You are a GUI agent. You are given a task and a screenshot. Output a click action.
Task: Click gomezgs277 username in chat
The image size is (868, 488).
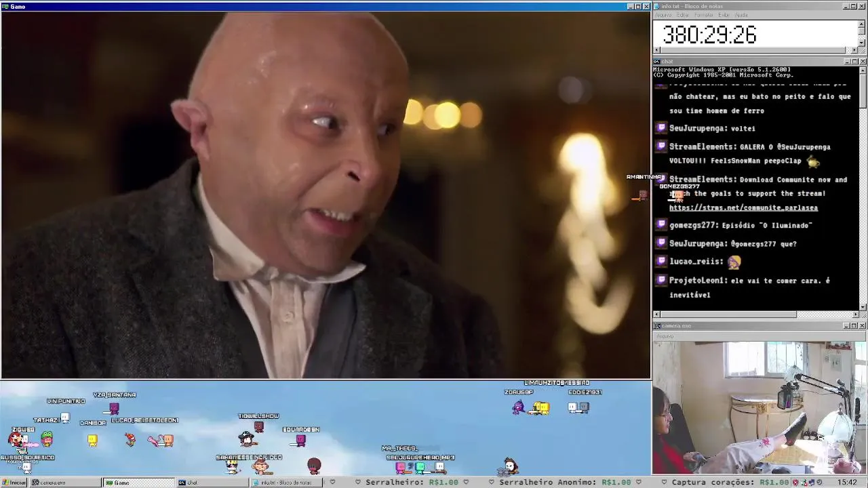coord(693,225)
